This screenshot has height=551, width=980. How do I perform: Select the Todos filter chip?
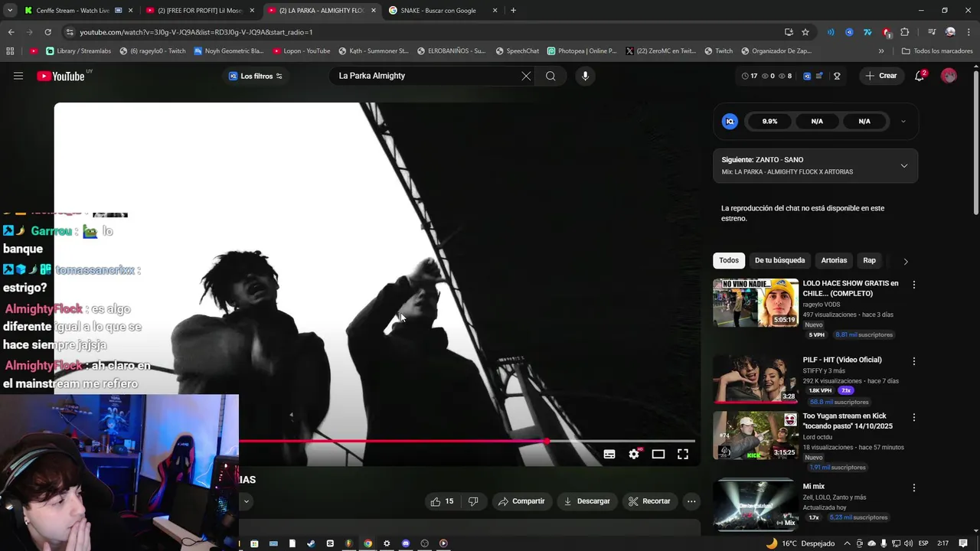pos(729,260)
